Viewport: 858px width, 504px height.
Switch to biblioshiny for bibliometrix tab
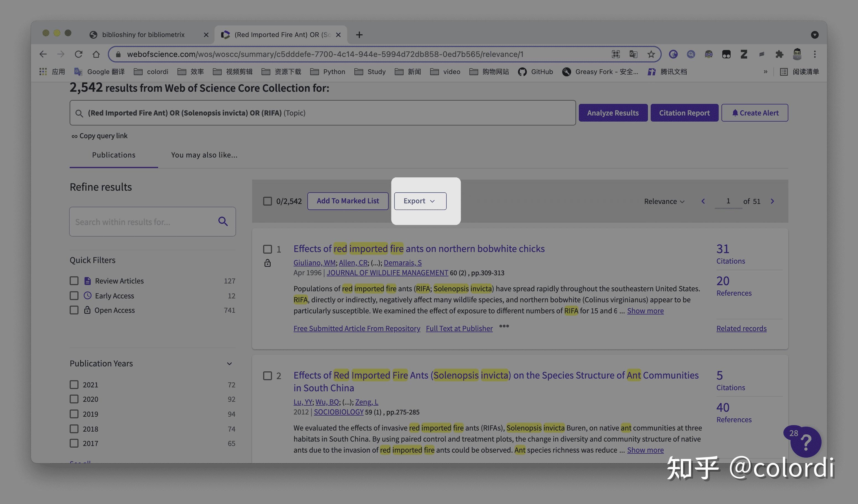point(143,35)
